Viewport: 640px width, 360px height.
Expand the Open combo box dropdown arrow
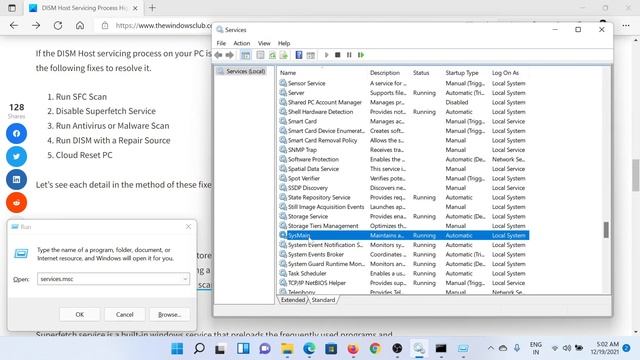[185, 279]
